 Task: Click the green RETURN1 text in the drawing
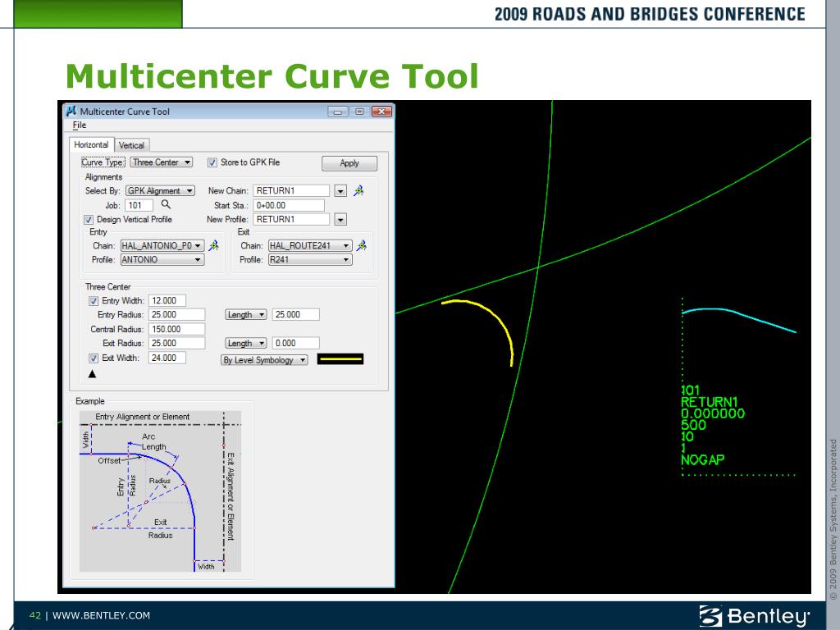tap(709, 402)
